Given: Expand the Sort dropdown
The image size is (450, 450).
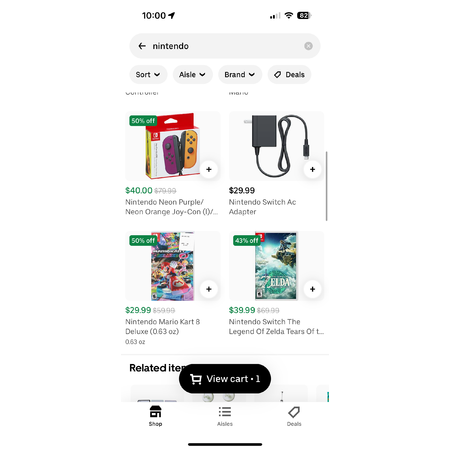Looking at the screenshot, I should [x=148, y=75].
